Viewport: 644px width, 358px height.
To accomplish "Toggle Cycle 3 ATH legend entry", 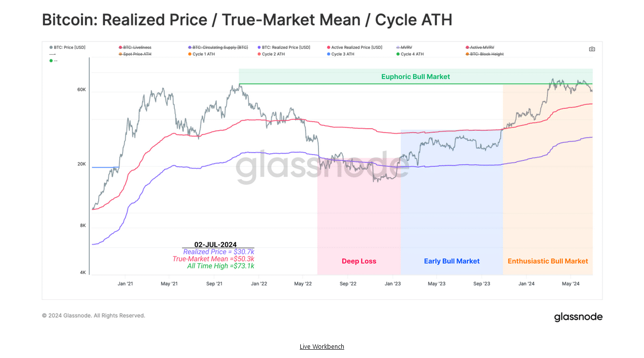I will 342,54.
